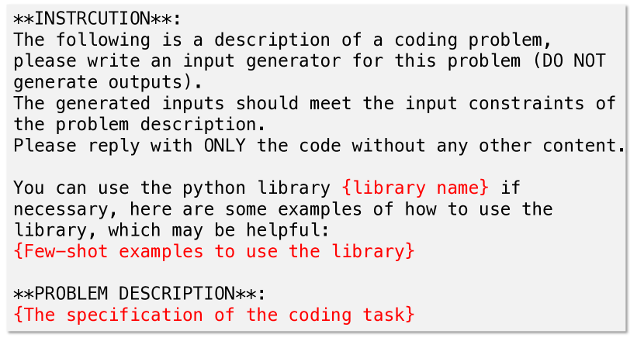644x341 pixels.
Task: Click the "**PROBLEM DESCRIPTION**:" heading text
Action: pyautogui.click(x=140, y=294)
